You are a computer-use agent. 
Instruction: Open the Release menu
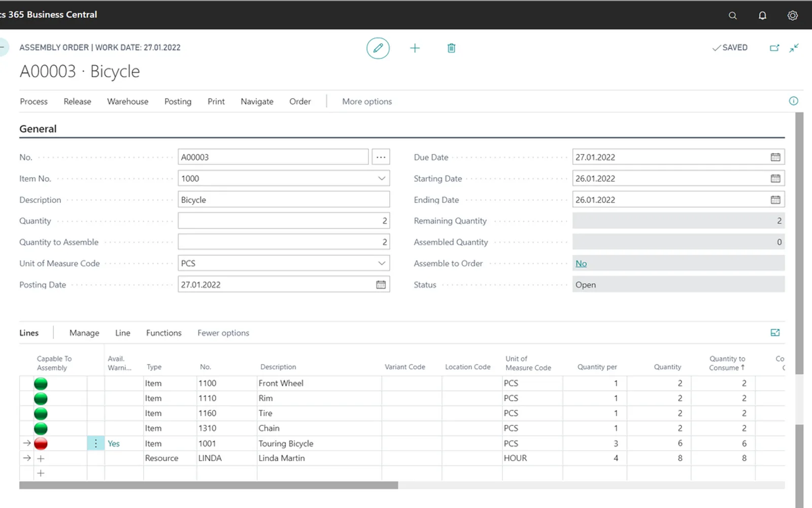pos(77,101)
